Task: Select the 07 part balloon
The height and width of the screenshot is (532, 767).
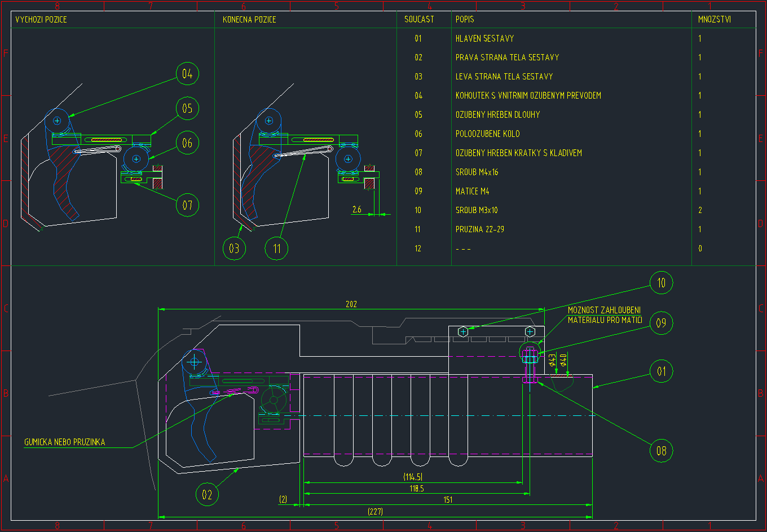Action: pos(187,205)
